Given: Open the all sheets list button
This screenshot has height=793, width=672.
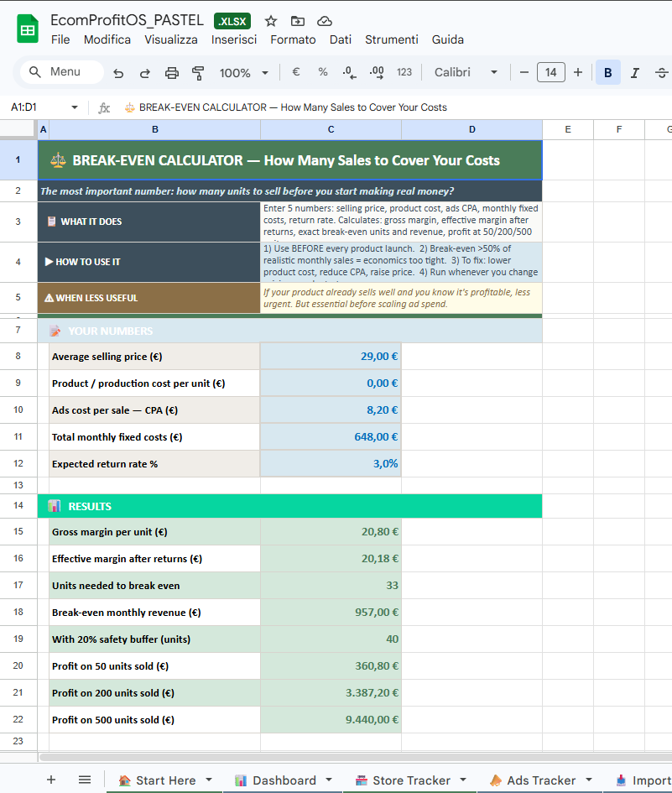Looking at the screenshot, I should (x=85, y=780).
